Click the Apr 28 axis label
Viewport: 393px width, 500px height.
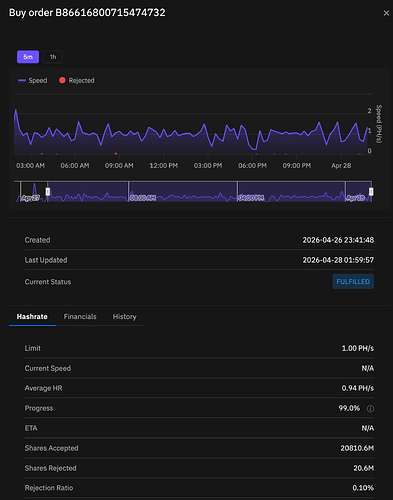click(341, 166)
